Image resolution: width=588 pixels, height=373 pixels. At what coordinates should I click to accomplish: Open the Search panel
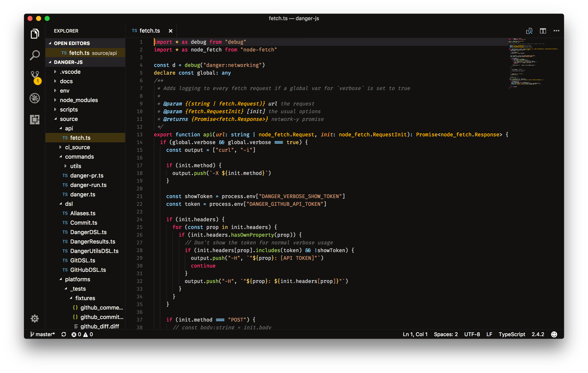tap(35, 55)
